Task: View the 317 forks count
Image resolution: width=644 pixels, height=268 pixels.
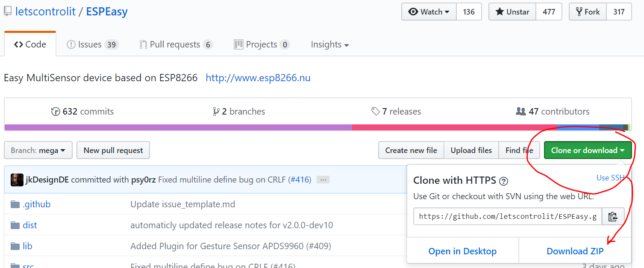Action: (x=619, y=12)
